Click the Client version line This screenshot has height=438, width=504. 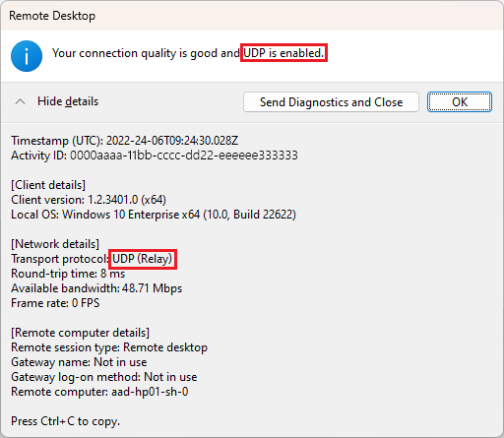(89, 200)
